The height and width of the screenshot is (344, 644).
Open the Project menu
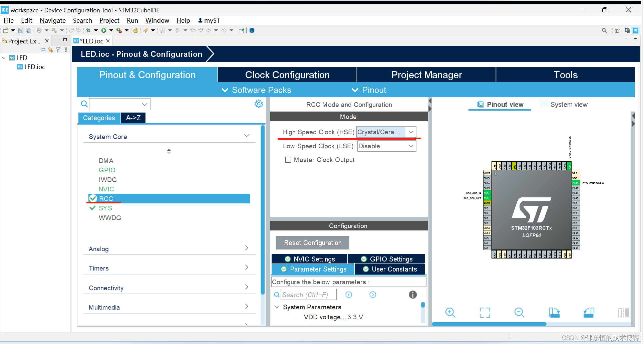pyautogui.click(x=109, y=20)
